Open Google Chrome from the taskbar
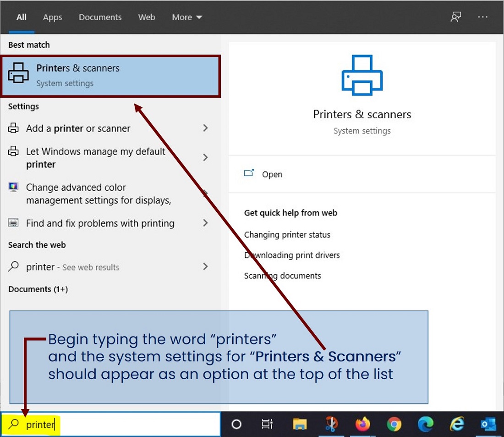The image size is (504, 437). click(394, 424)
